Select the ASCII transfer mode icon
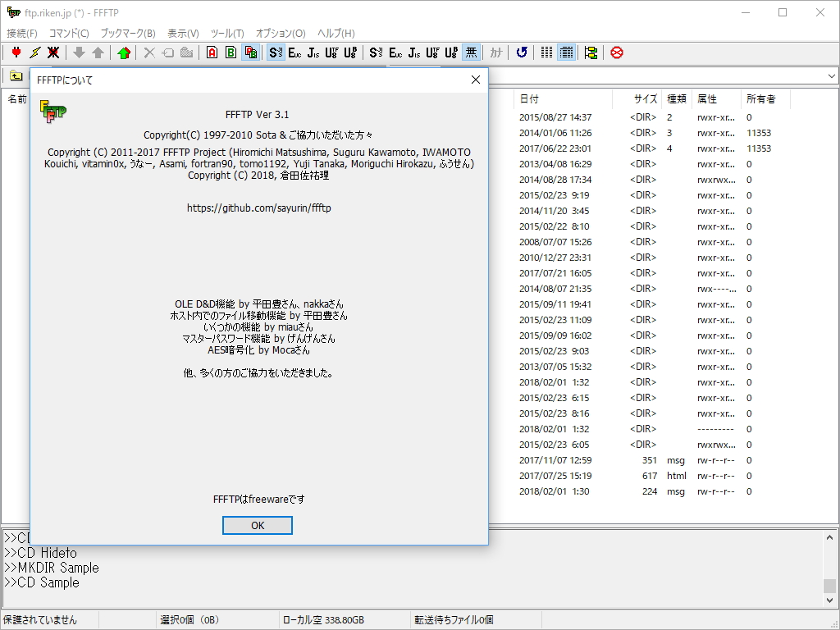Viewport: 840px width, 630px height. (x=212, y=52)
